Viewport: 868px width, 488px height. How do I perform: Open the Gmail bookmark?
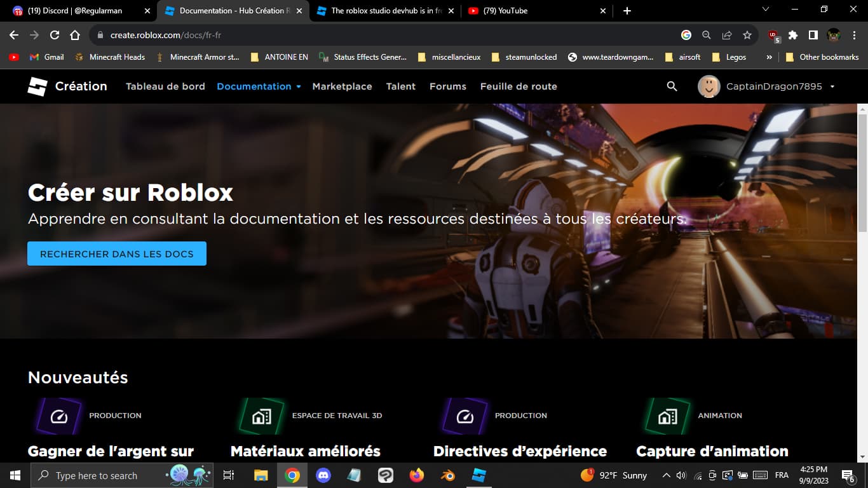click(48, 57)
